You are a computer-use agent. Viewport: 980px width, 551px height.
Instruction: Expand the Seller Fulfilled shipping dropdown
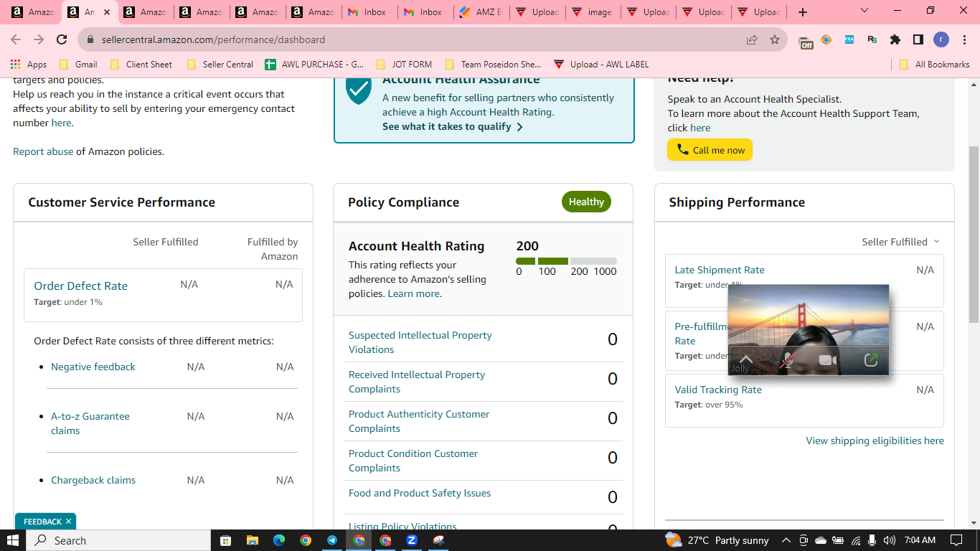click(x=900, y=242)
